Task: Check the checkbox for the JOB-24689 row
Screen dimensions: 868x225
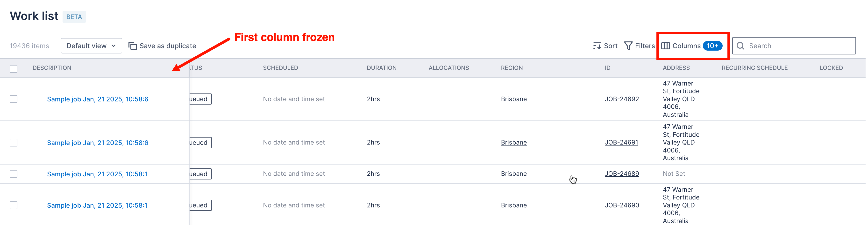Action: (13, 174)
